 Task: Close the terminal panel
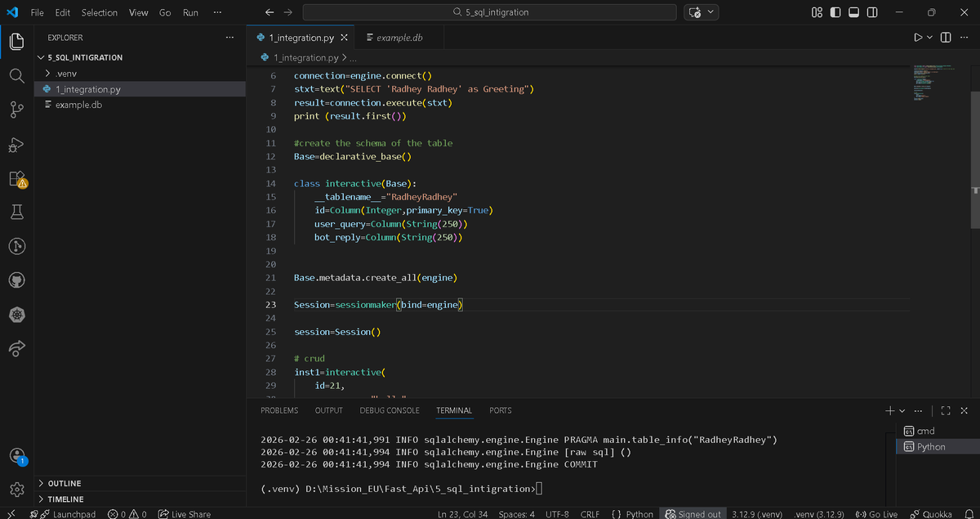pyautogui.click(x=964, y=410)
